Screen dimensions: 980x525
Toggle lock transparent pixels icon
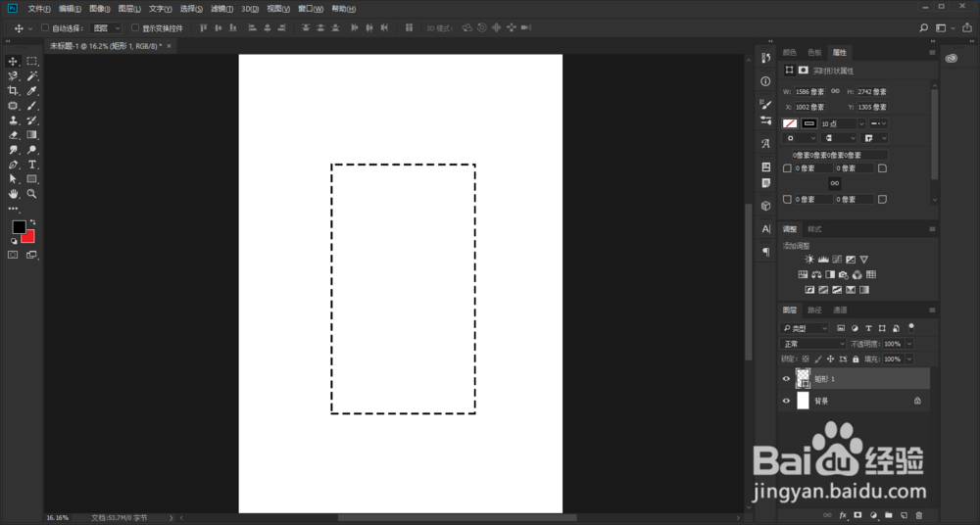point(806,359)
